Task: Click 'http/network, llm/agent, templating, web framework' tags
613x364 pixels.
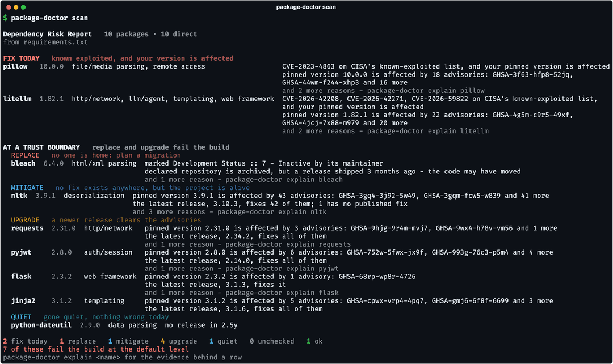Action: tap(173, 99)
